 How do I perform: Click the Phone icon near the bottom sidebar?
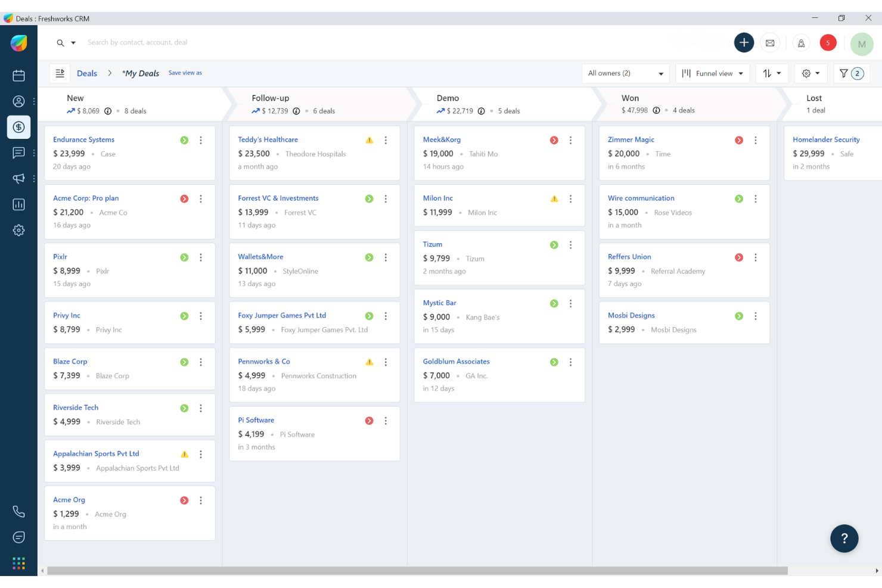(x=18, y=511)
